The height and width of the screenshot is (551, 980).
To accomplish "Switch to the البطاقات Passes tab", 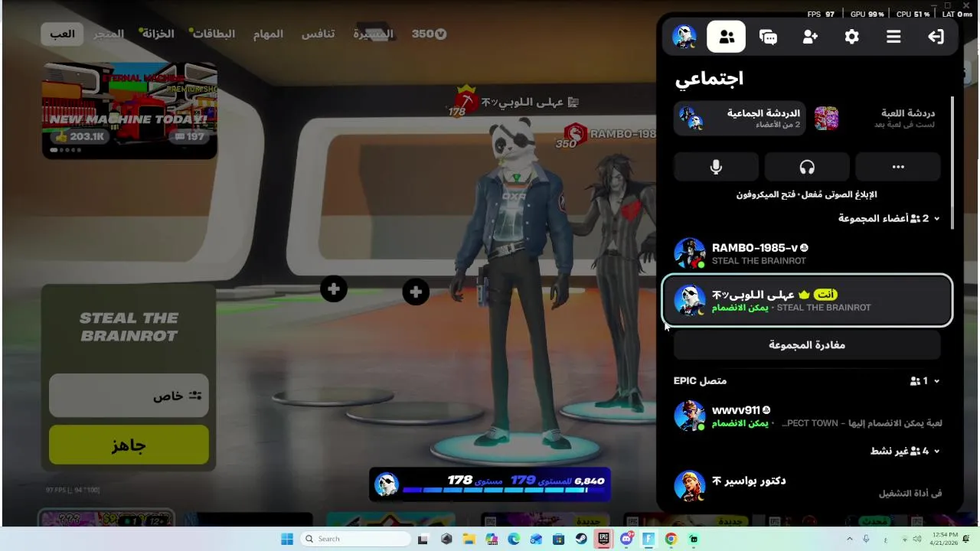I will pyautogui.click(x=214, y=34).
